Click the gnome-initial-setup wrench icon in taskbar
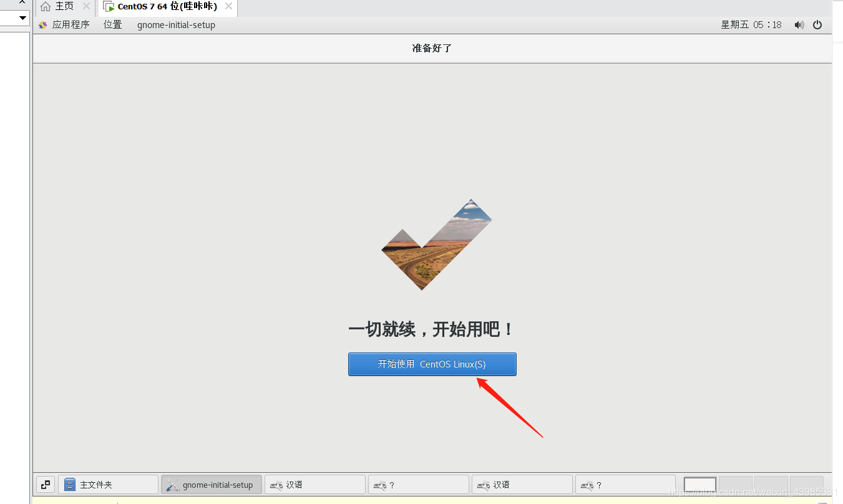This screenshot has height=504, width=843. [173, 485]
